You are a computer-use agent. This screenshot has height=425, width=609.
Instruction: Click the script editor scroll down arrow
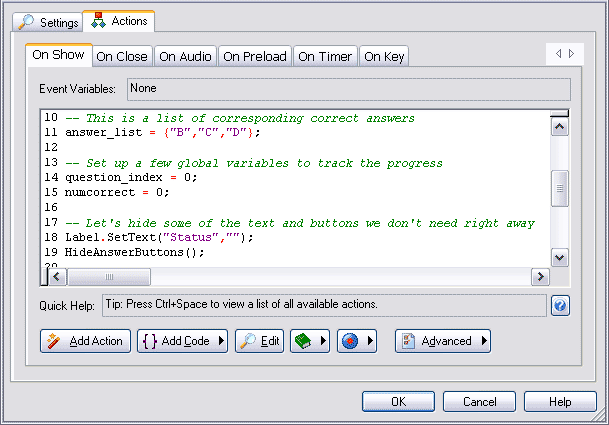click(560, 258)
